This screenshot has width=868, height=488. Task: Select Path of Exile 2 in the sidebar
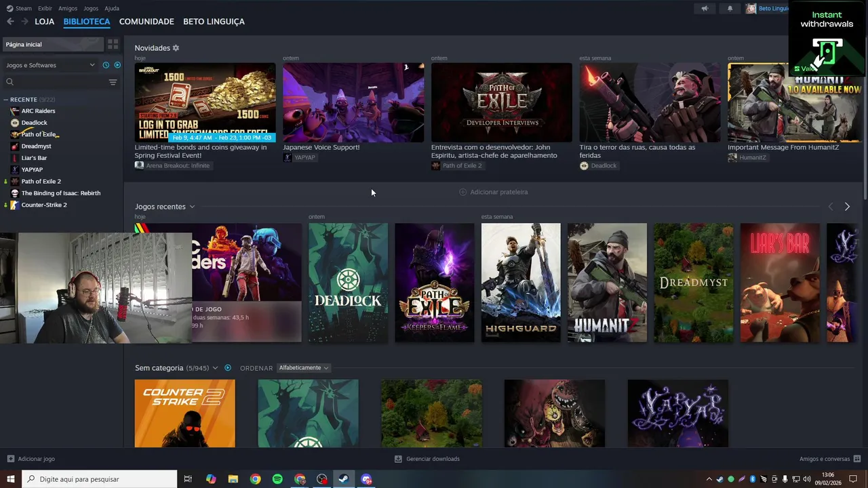click(41, 182)
